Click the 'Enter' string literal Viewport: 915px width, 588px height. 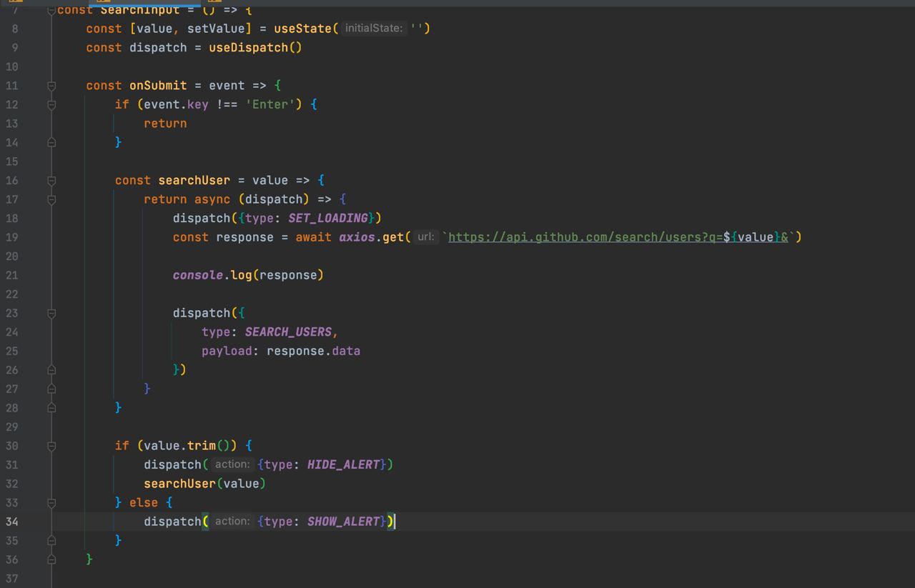coord(269,104)
